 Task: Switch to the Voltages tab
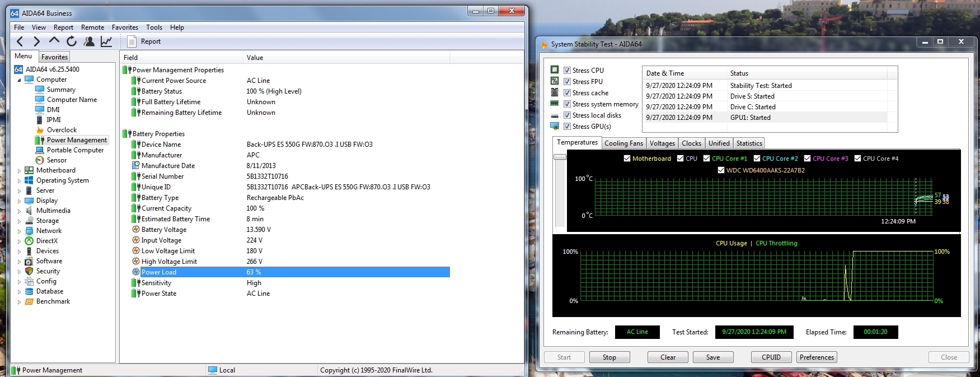pyautogui.click(x=662, y=143)
